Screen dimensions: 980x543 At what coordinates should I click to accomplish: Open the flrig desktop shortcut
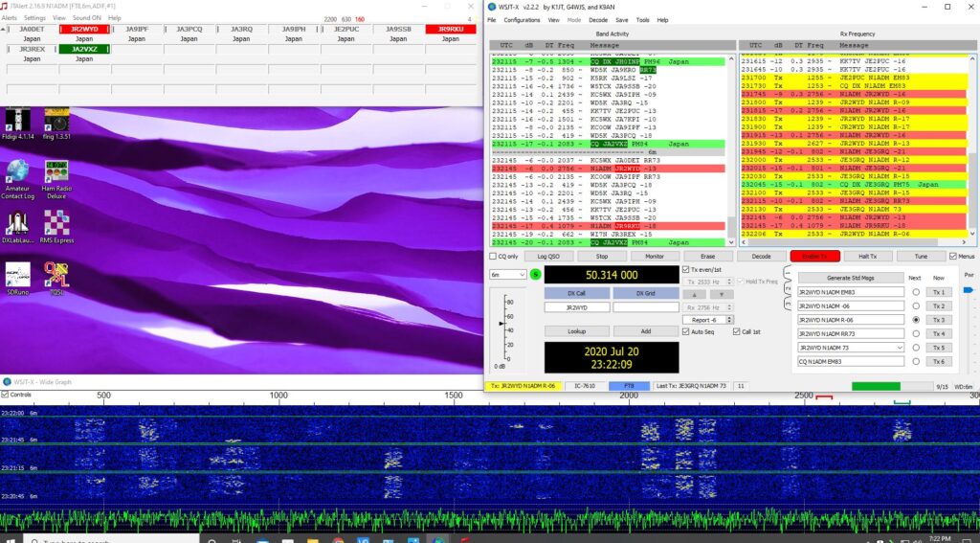pos(56,124)
